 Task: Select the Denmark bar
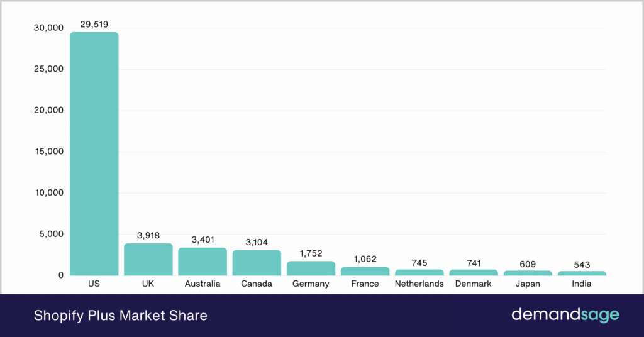click(x=474, y=273)
